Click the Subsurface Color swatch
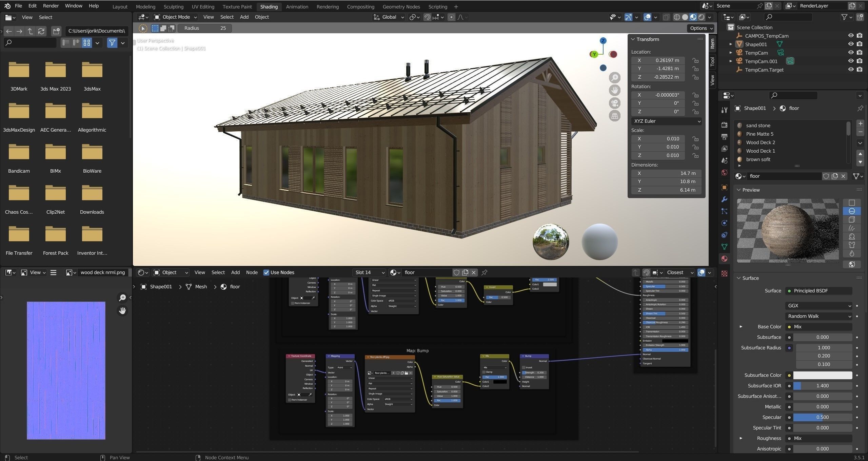The width and height of the screenshot is (868, 461). pyautogui.click(x=823, y=375)
